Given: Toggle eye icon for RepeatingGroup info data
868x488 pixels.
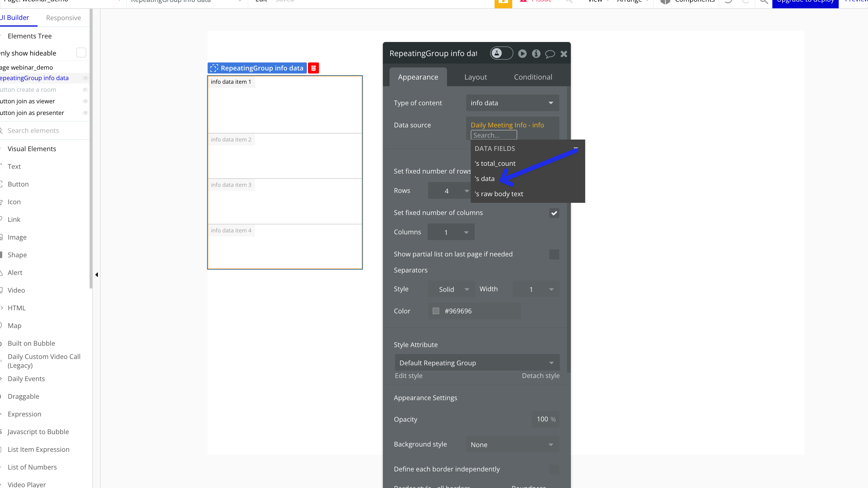Looking at the screenshot, I should click(x=85, y=78).
